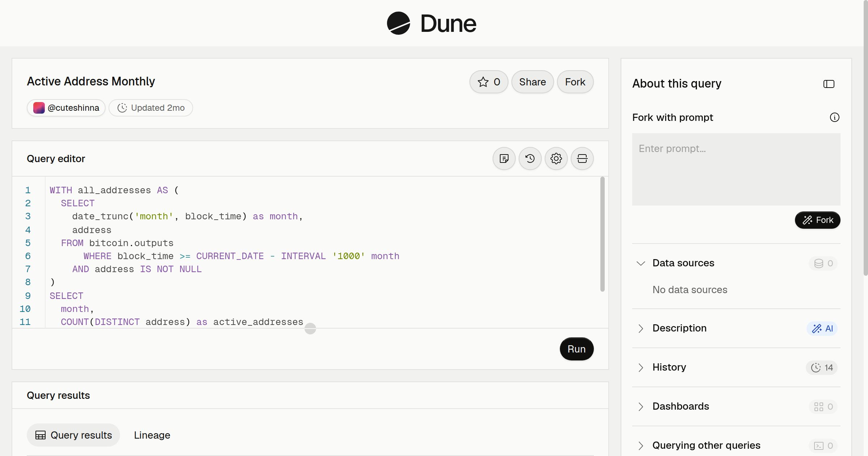Click the History count badge showing 14
Image resolution: width=868 pixels, height=456 pixels.
(822, 367)
